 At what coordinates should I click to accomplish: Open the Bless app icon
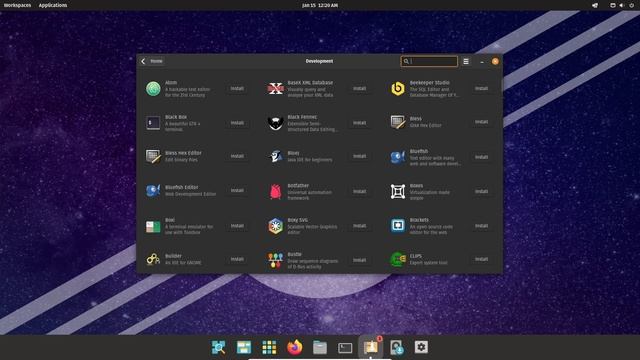398,122
